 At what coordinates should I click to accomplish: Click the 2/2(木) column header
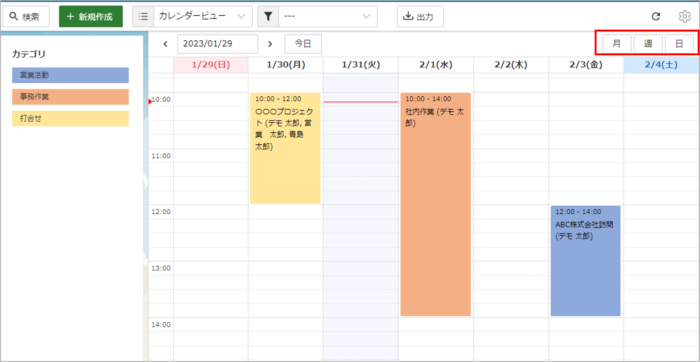click(511, 65)
